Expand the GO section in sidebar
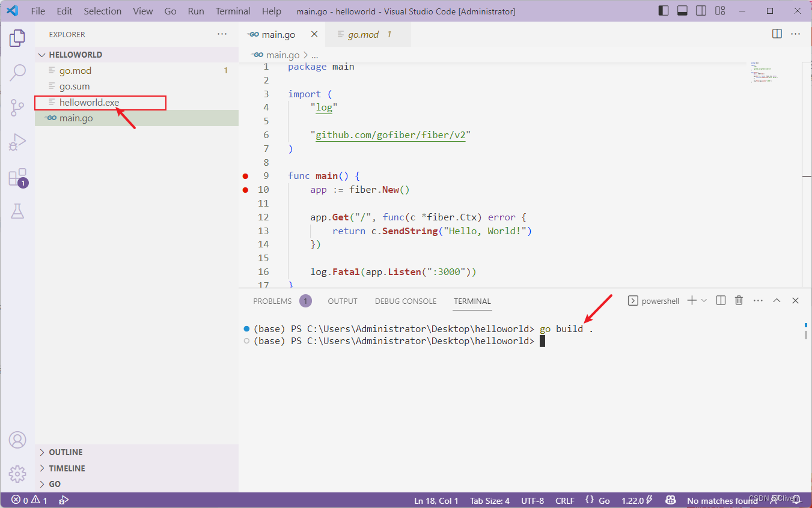Image resolution: width=812 pixels, height=508 pixels. click(x=136, y=484)
